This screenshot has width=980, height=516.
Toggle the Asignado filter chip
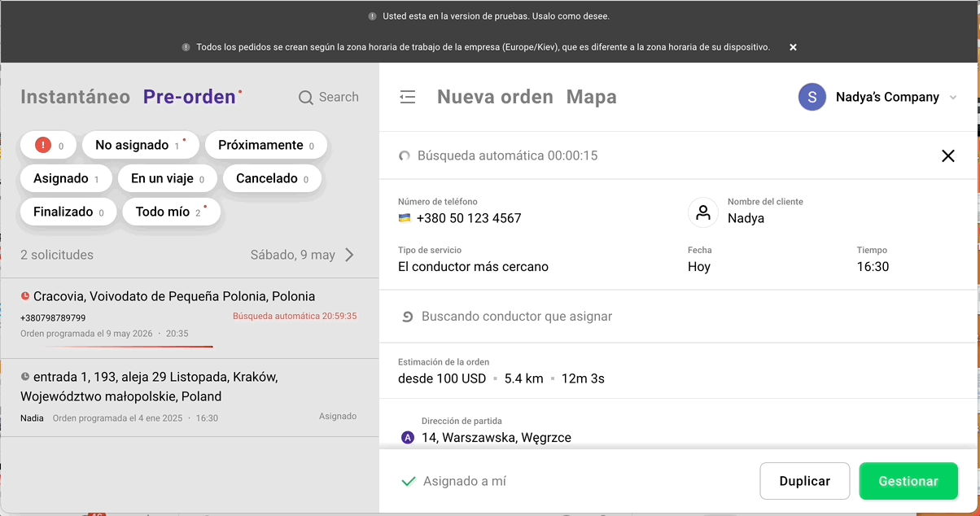click(x=66, y=179)
